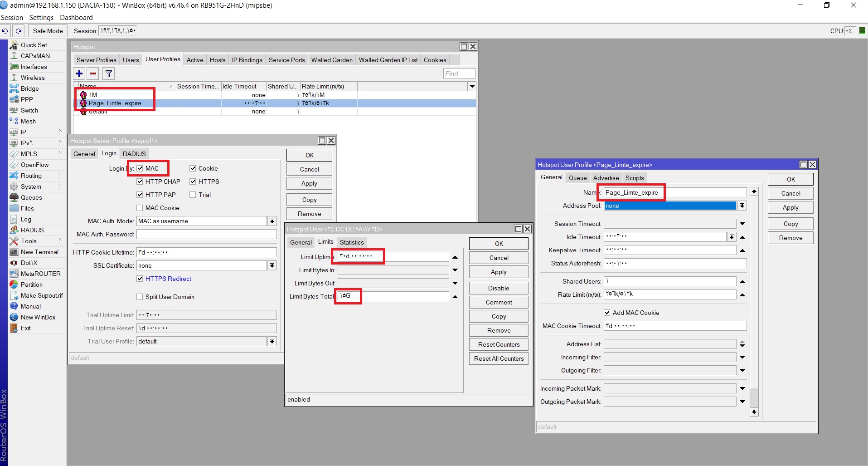
Task: Add a new hotspot user profile (plus)
Action: (79, 74)
